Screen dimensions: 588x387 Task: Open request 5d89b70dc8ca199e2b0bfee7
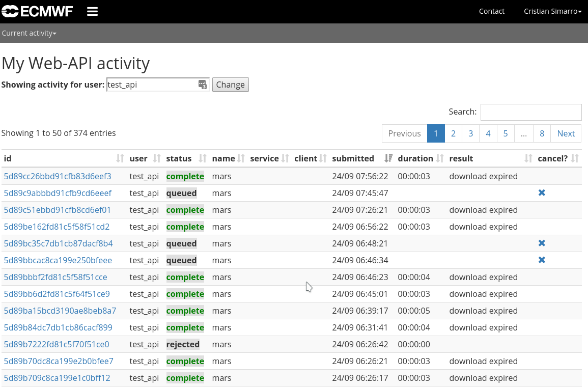coord(59,361)
